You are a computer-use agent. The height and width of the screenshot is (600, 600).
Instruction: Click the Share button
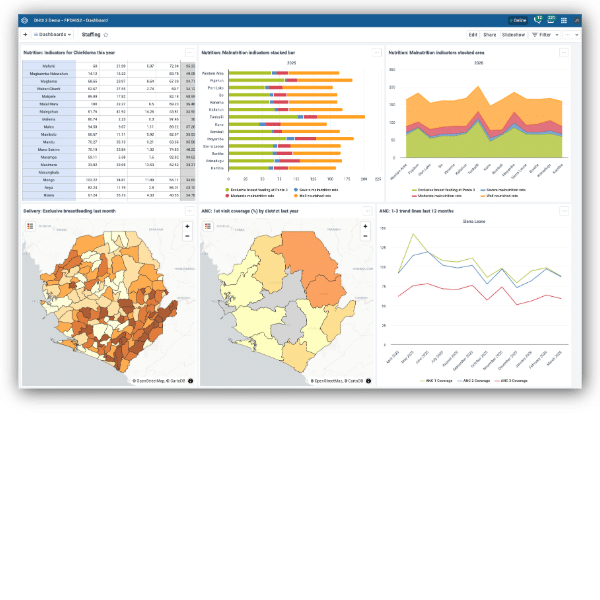(490, 34)
